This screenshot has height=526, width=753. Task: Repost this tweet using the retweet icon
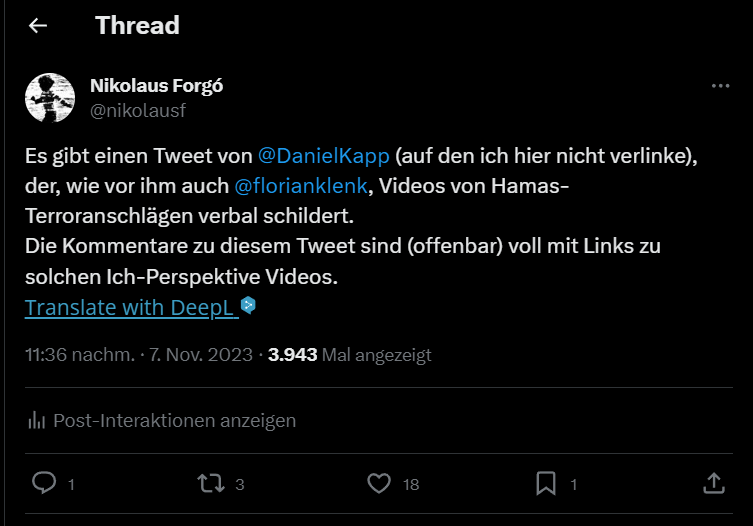(x=211, y=483)
